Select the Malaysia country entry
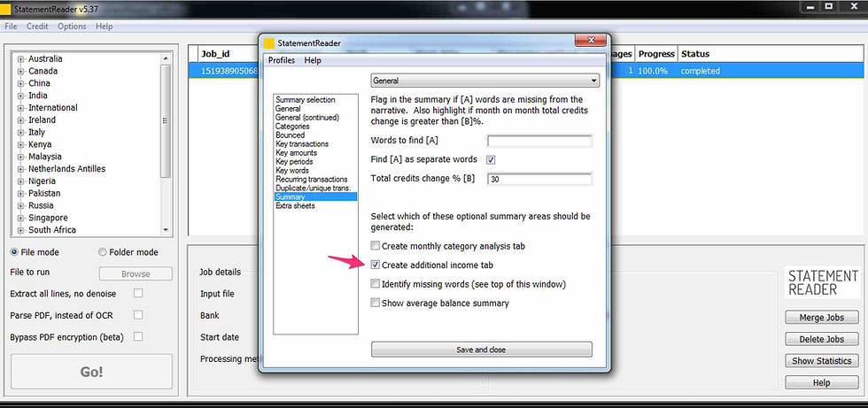868x408 pixels. (x=45, y=157)
